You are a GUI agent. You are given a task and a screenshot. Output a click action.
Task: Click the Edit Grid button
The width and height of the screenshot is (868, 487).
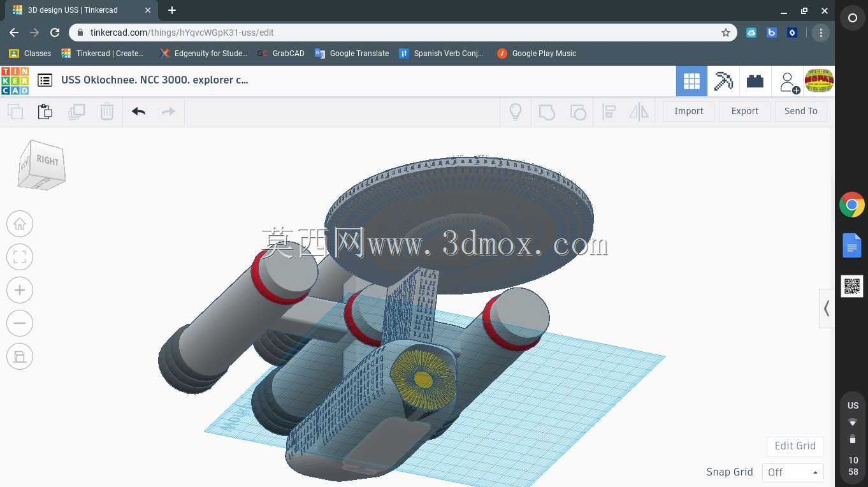pyautogui.click(x=795, y=446)
